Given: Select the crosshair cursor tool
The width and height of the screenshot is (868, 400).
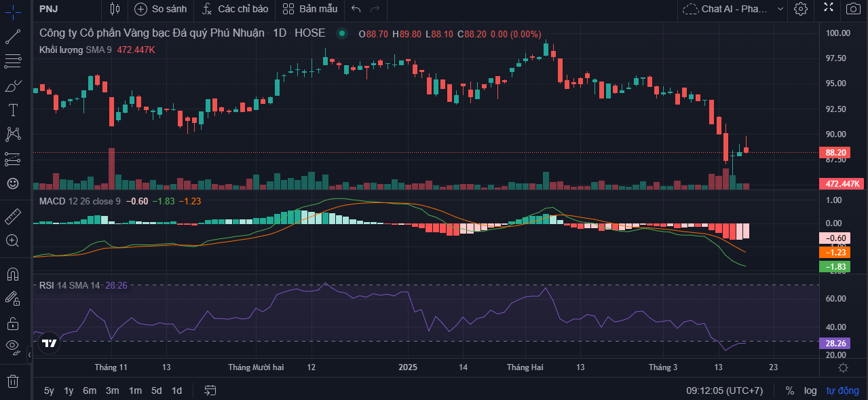Looking at the screenshot, I should (12, 12).
